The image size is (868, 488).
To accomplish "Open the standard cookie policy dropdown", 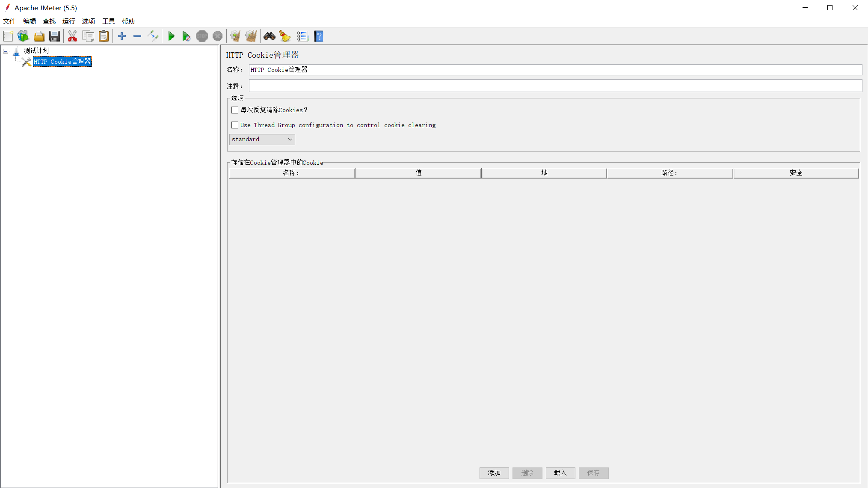I will (x=262, y=139).
